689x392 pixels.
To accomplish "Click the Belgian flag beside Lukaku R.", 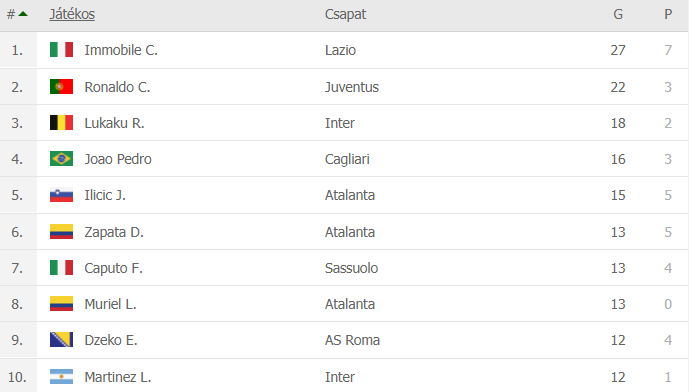I will pos(62,123).
